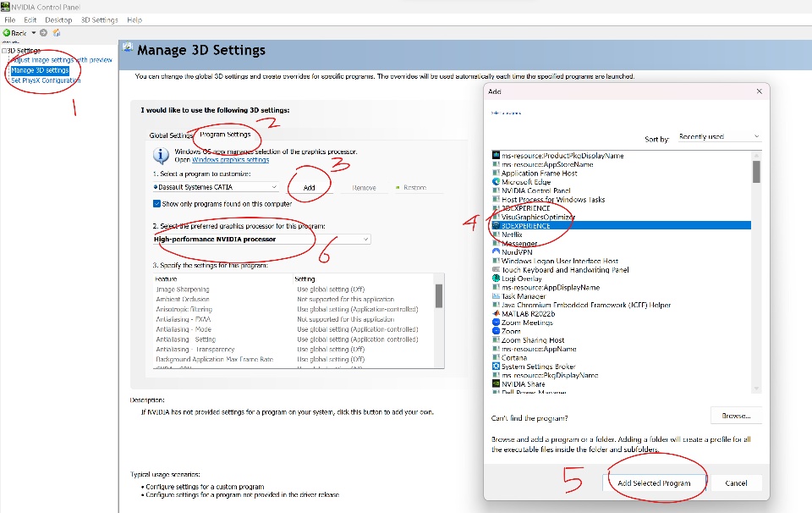Select Netflix in the program list
The image size is (812, 513).
512,234
